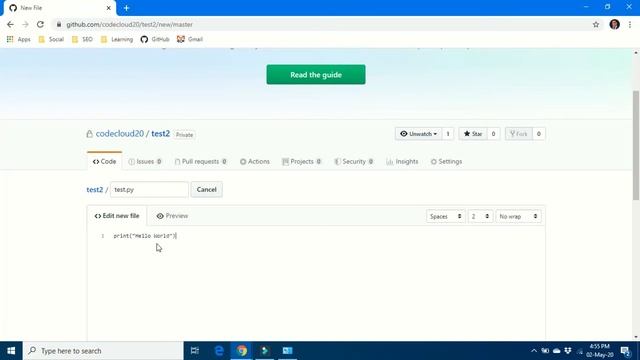Open the Chrome profile avatar
Viewport: 640px width, 360px height.
[615, 24]
